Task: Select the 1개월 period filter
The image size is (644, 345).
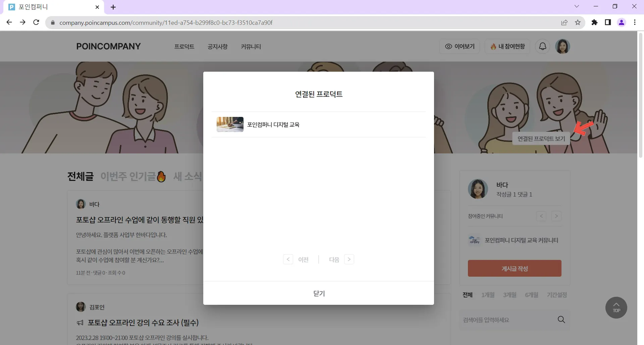Action: click(x=488, y=295)
